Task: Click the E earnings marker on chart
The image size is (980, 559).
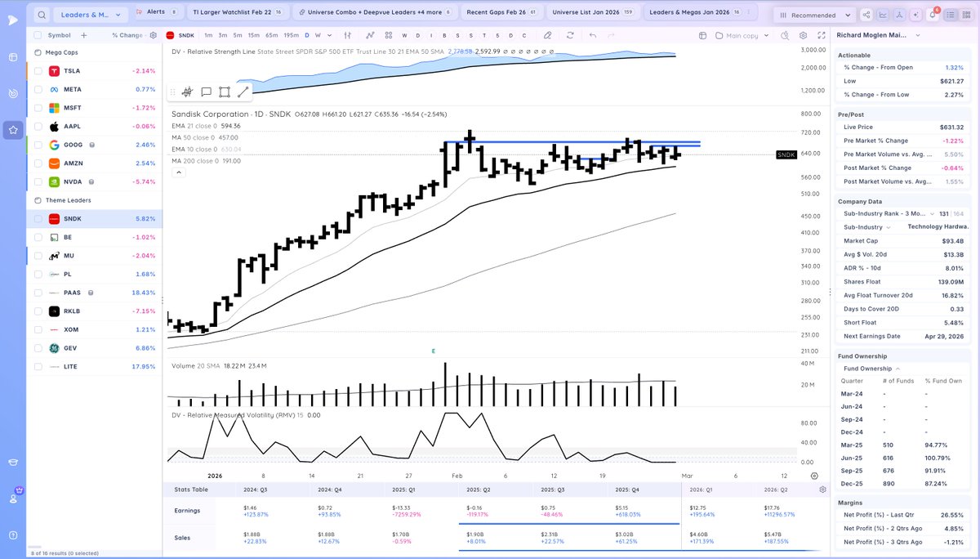Action: coord(434,351)
